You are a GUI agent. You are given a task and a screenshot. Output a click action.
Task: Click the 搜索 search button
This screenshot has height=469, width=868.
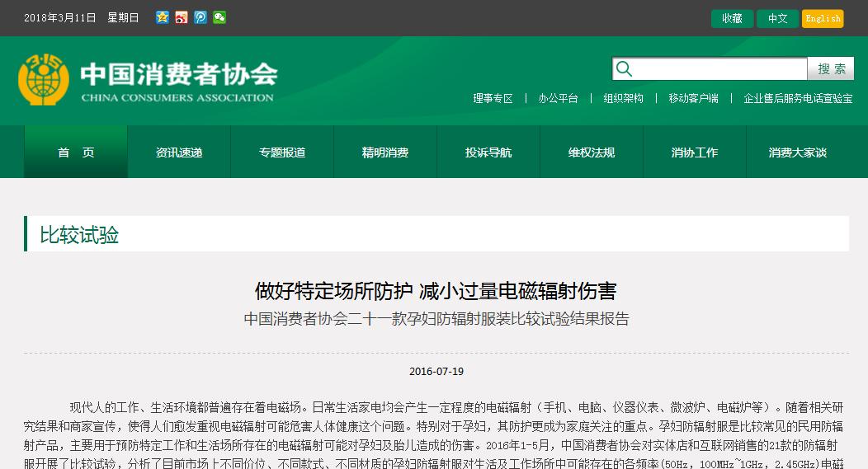pos(831,68)
